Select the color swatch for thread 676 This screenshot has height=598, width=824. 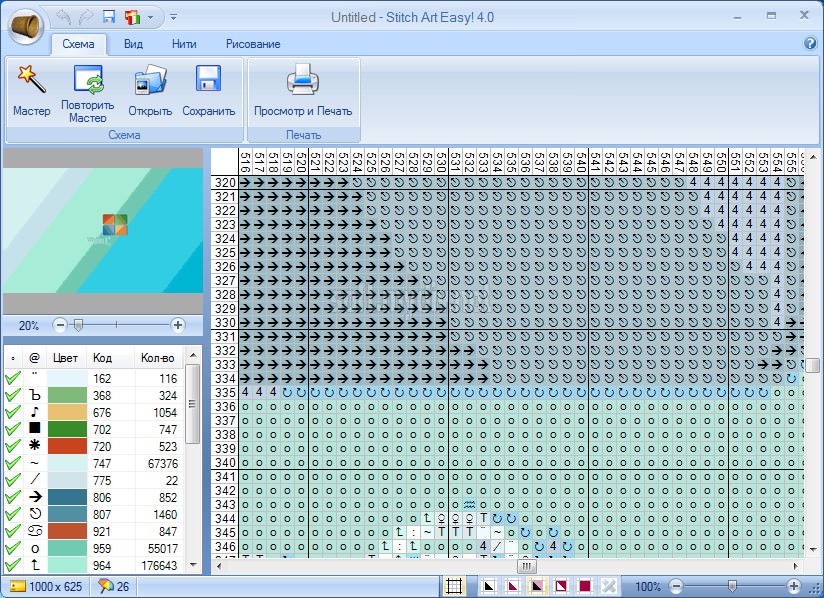point(66,413)
